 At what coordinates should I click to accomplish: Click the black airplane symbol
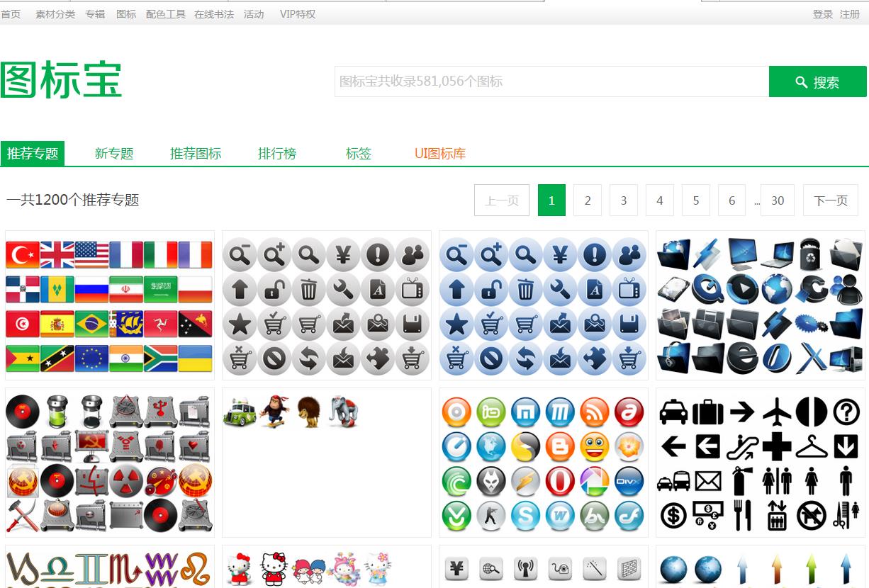(x=777, y=412)
